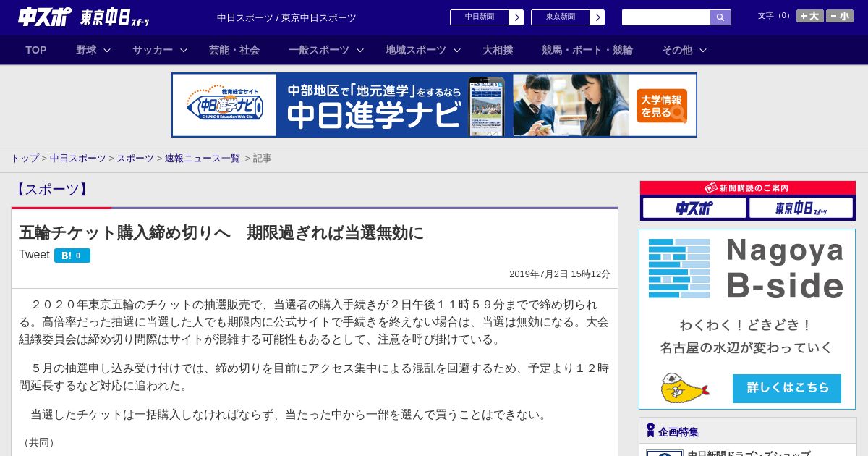Open the 地域スポーツ navigation menu

[416, 50]
